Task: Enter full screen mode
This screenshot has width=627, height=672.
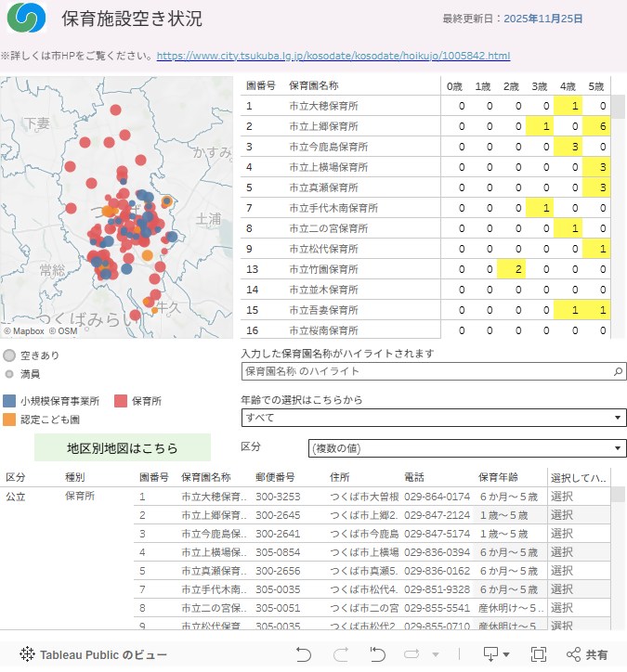Action: click(x=538, y=653)
